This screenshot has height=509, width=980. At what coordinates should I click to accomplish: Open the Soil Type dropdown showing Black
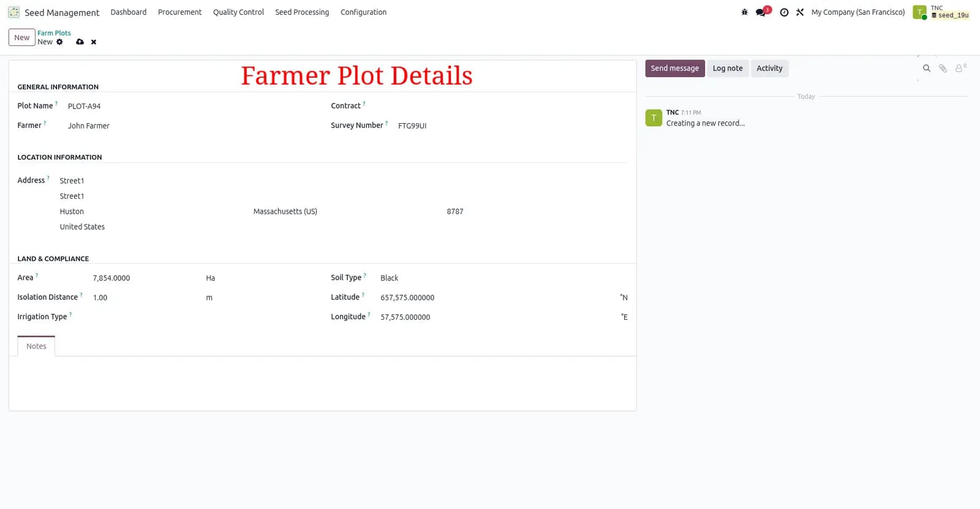coord(503,278)
